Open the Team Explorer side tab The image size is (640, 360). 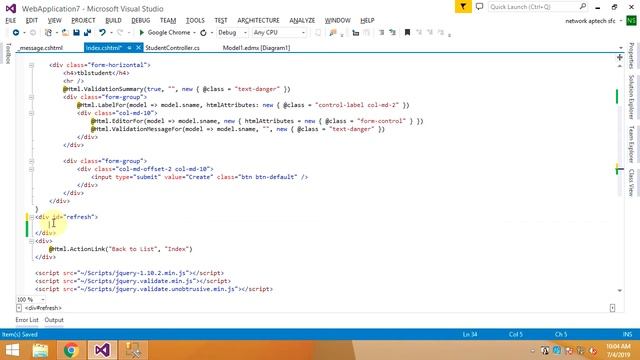pyautogui.click(x=631, y=144)
